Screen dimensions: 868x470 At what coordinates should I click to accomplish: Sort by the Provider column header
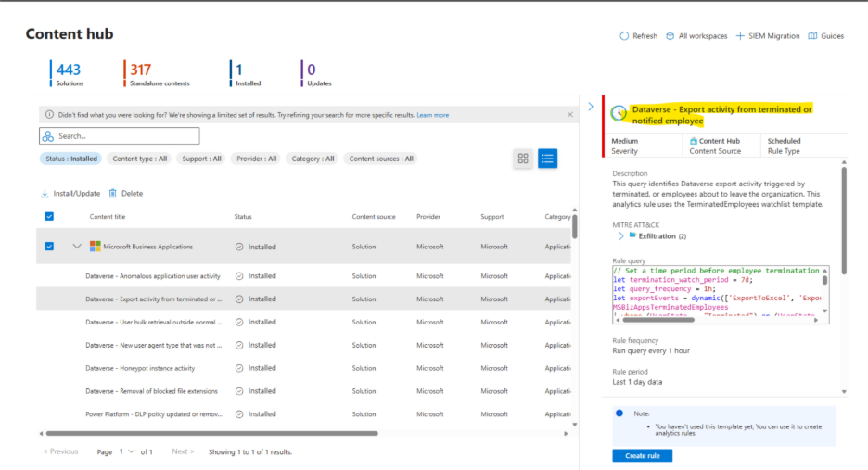[428, 217]
